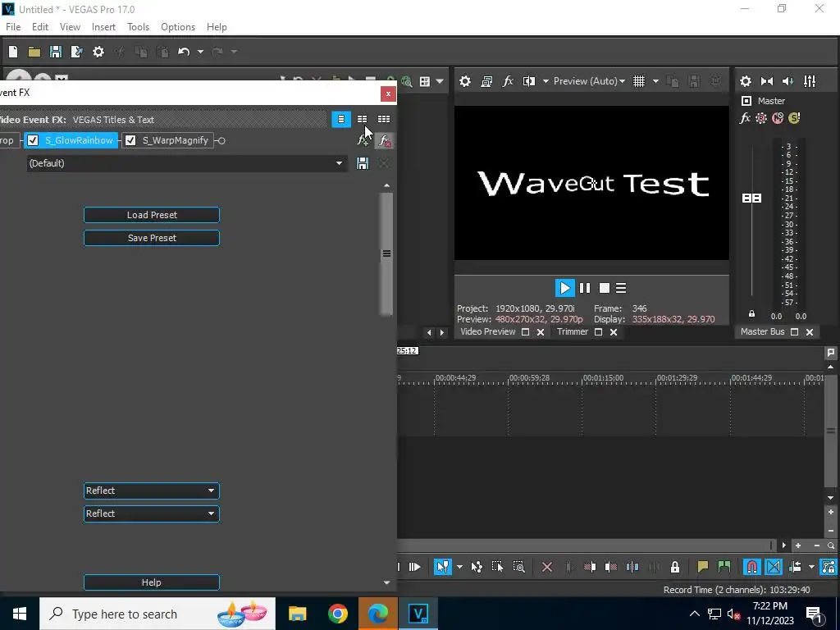Uncheck the S_GlowRainbow effect checkbox

pos(33,140)
